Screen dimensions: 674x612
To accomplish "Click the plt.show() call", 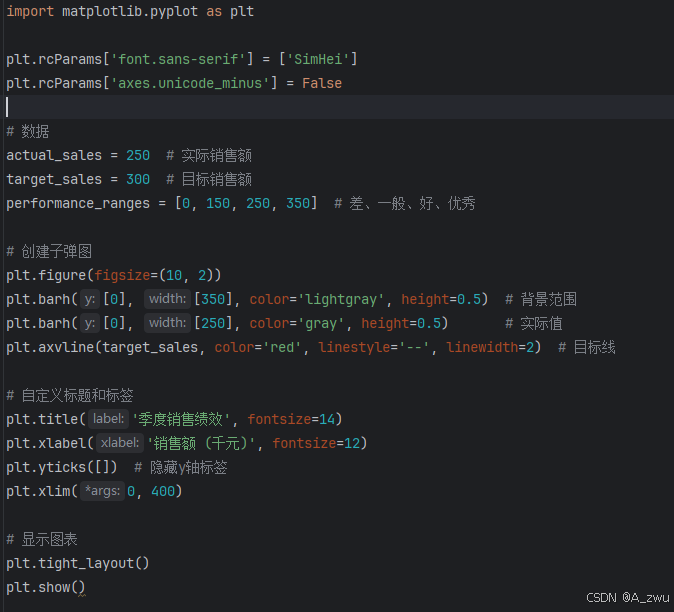I will coord(46,587).
